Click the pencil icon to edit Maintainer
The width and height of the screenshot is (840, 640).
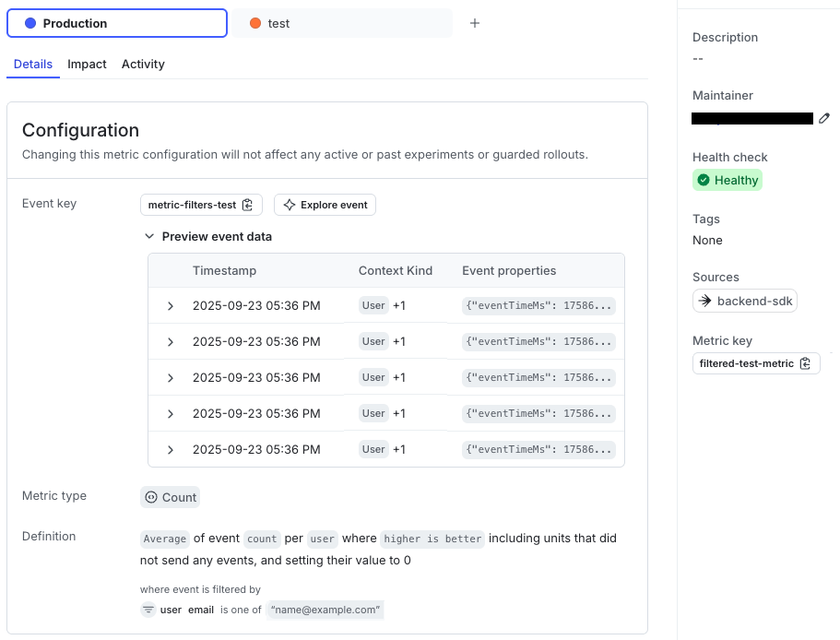(823, 118)
